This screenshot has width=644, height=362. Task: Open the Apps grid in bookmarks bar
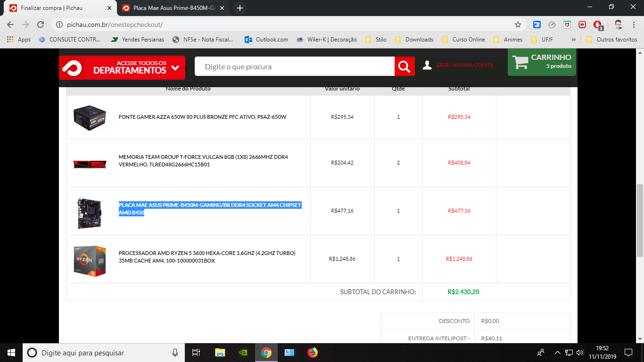point(19,40)
